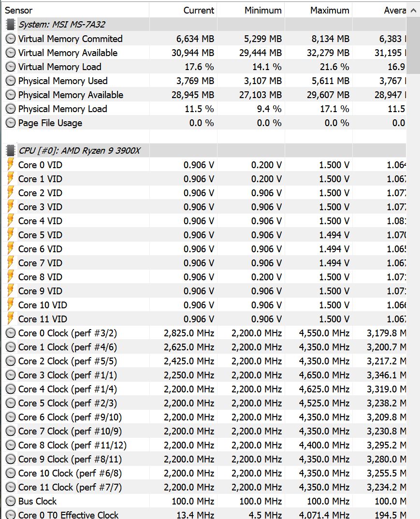Viewport: 420px width, 519px height.
Task: Select the Core 0 T0 Effective Clock row
Action: click(x=68, y=515)
